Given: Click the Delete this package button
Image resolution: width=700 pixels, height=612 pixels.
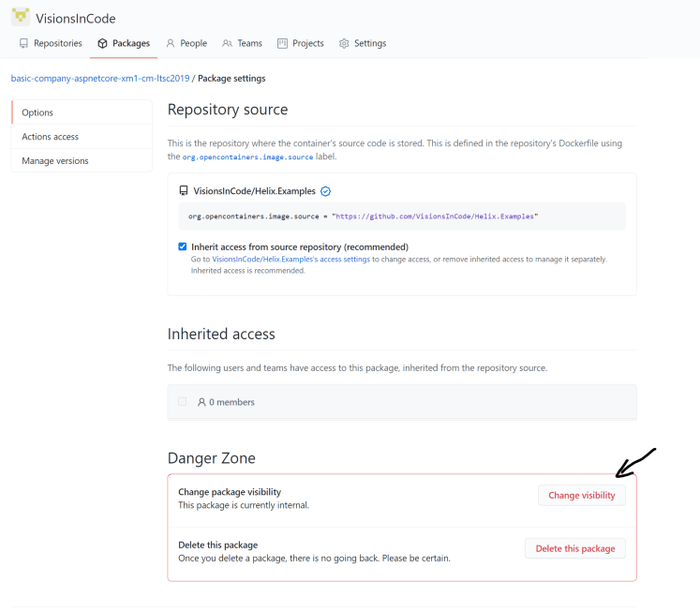Looking at the screenshot, I should [x=574, y=548].
